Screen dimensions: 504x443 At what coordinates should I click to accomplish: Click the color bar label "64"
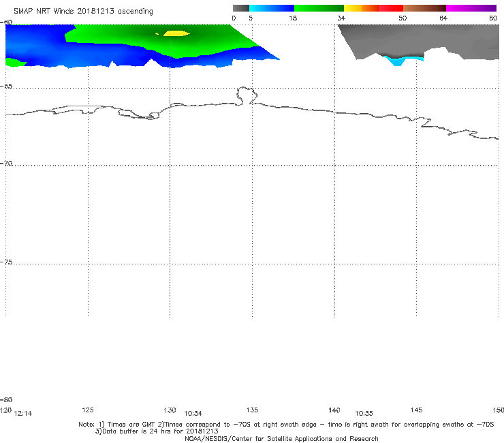click(x=443, y=18)
